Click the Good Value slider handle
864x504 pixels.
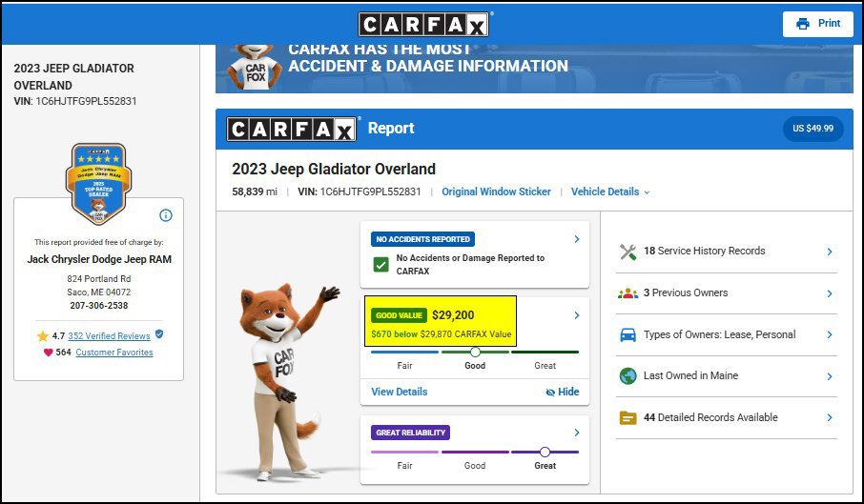tap(475, 353)
